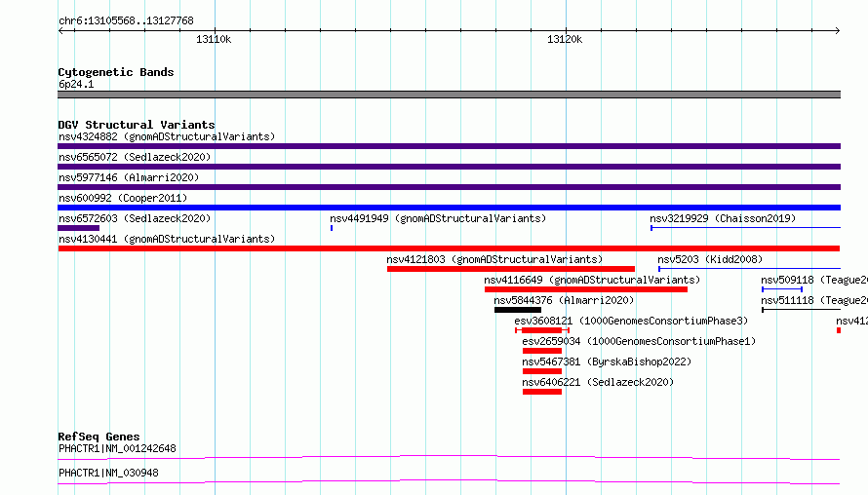Click the tiny blue nsv4491949 marker

pos(332,228)
